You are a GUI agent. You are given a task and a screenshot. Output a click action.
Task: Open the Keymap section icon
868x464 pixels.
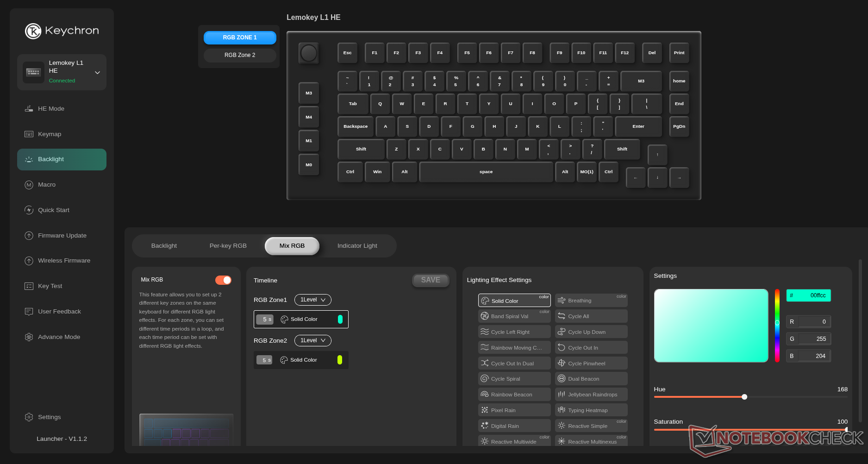(x=29, y=134)
